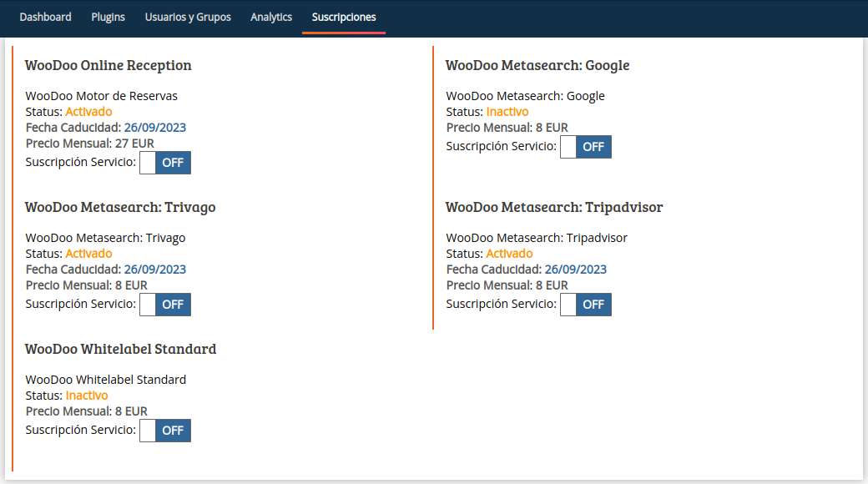868x484 pixels.
Task: Switch to the Plugins tab
Action: [108, 18]
